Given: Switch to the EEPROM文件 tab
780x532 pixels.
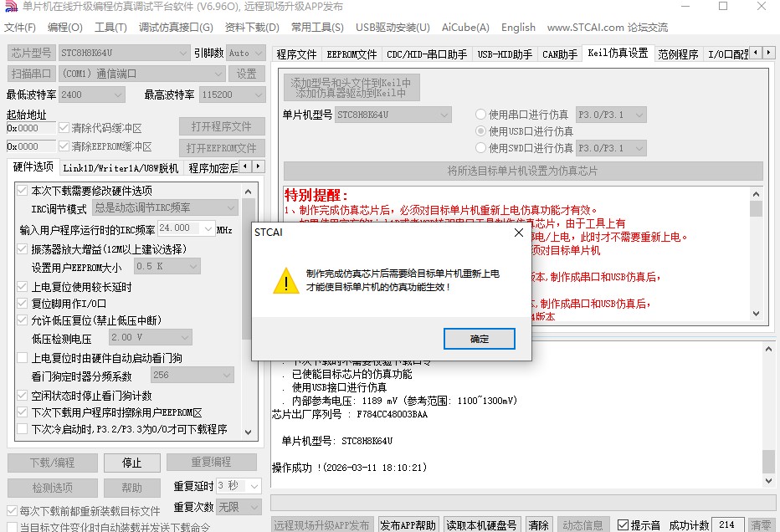Looking at the screenshot, I should [352, 54].
